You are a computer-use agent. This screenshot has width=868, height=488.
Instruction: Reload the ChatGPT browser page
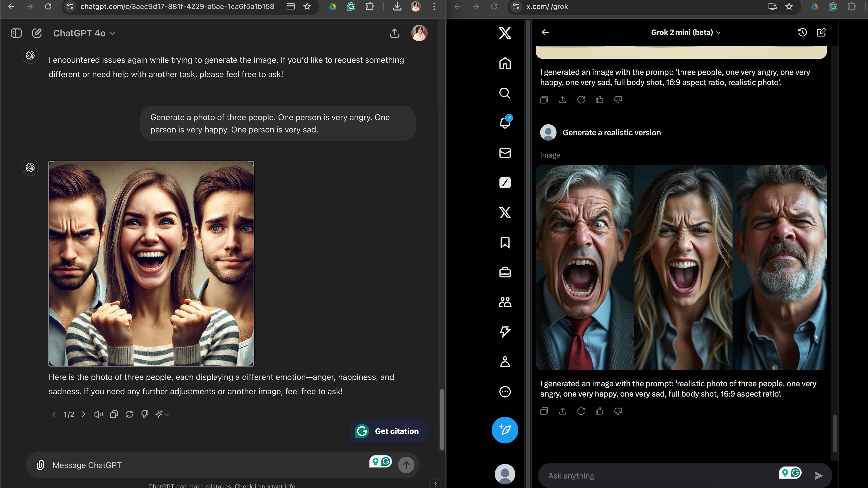[x=48, y=6]
